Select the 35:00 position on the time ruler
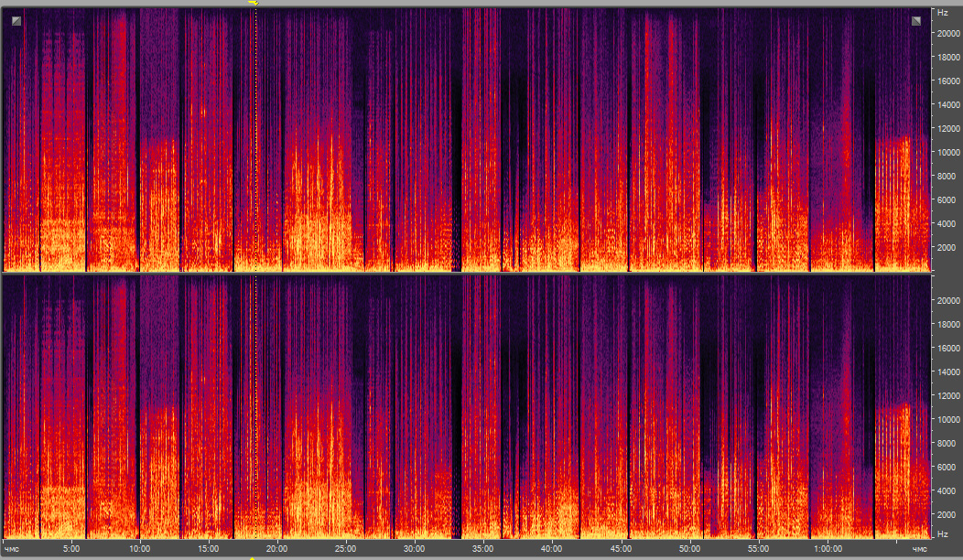This screenshot has width=963, height=560. 483,549
